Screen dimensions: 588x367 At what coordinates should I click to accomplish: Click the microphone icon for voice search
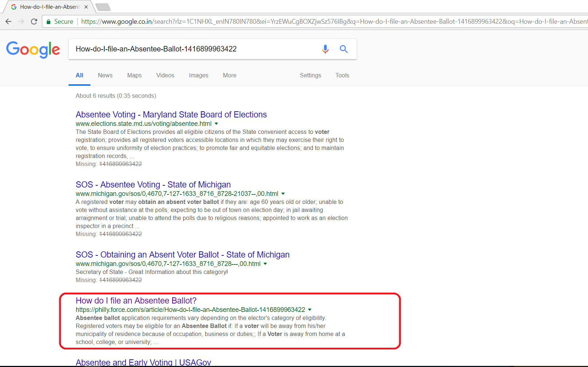(x=325, y=49)
